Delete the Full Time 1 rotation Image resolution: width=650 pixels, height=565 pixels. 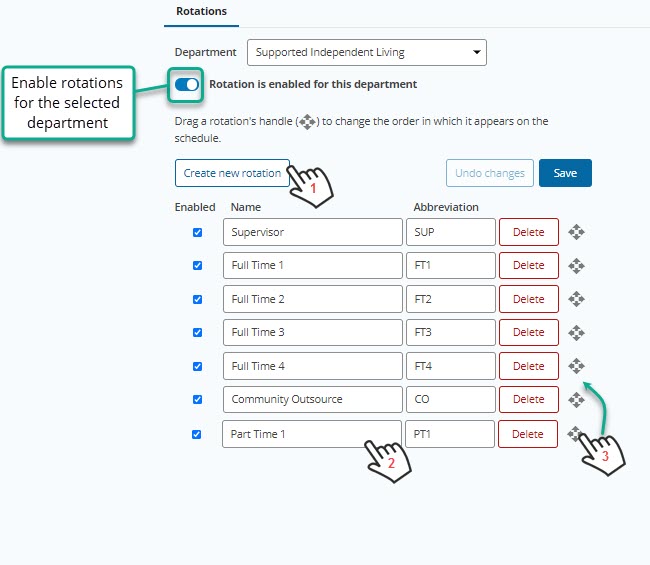pyautogui.click(x=529, y=265)
